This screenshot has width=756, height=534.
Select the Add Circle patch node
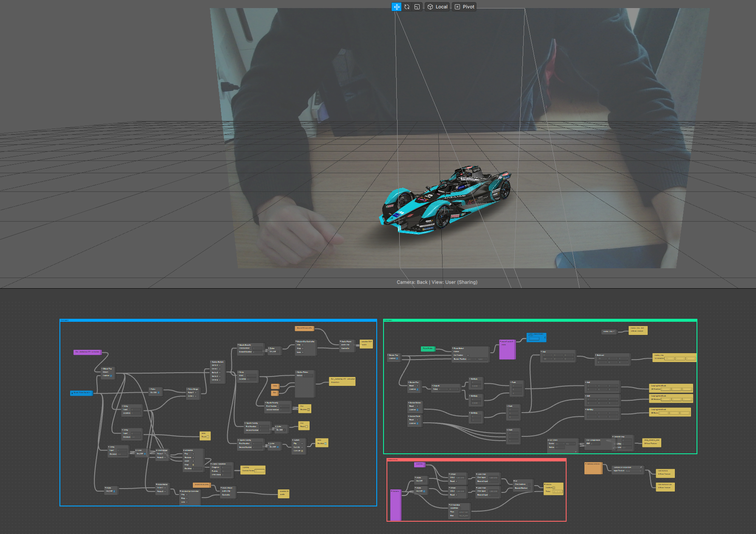pyautogui.click(x=563, y=445)
